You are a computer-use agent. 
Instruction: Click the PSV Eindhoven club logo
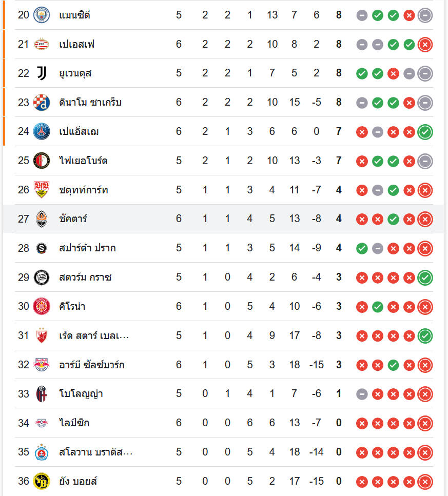tap(42, 44)
